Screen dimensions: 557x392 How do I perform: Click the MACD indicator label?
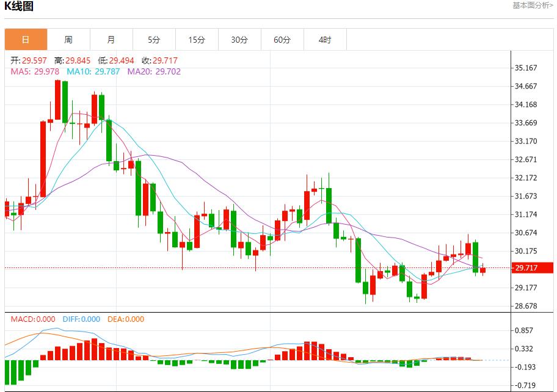click(33, 319)
